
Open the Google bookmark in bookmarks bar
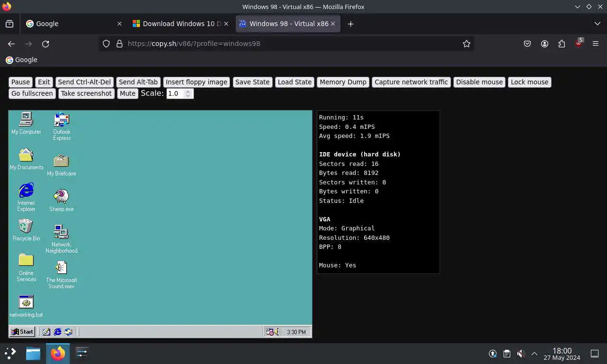pos(21,60)
